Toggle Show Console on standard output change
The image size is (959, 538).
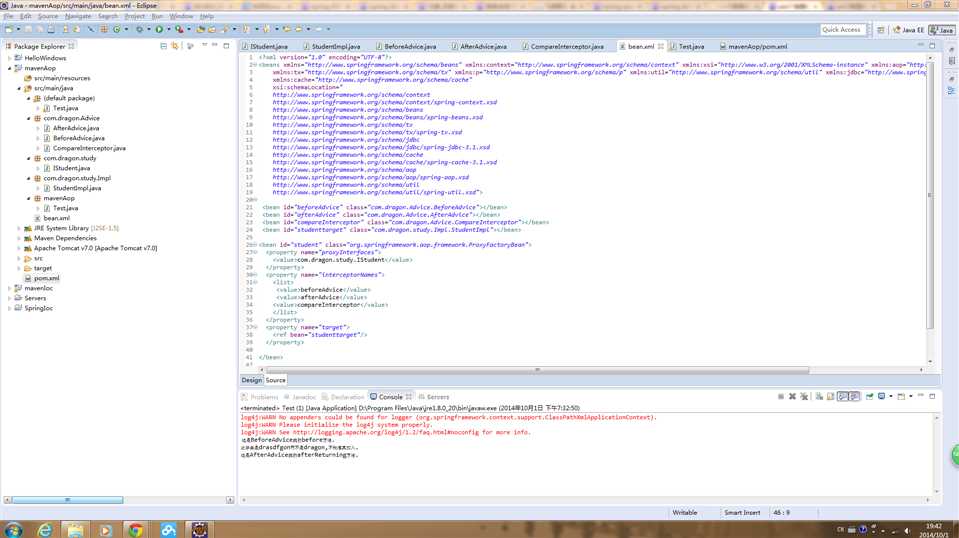tap(843, 396)
